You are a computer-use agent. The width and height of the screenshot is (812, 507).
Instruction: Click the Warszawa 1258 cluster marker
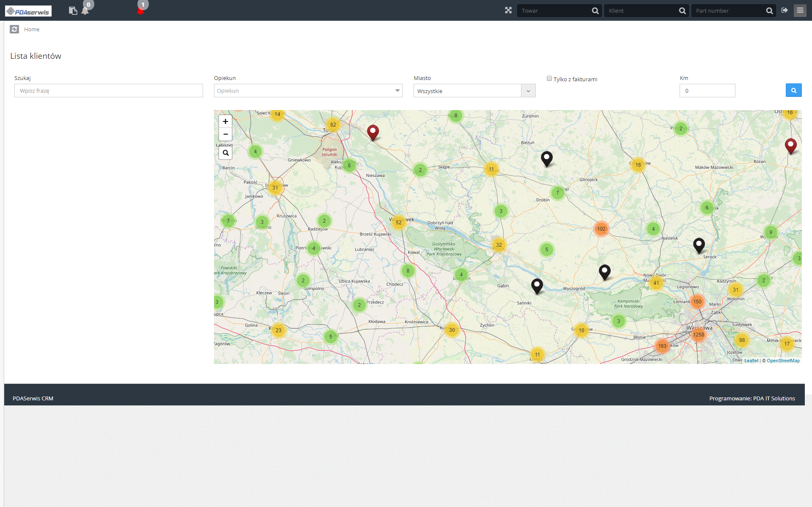pos(698,335)
